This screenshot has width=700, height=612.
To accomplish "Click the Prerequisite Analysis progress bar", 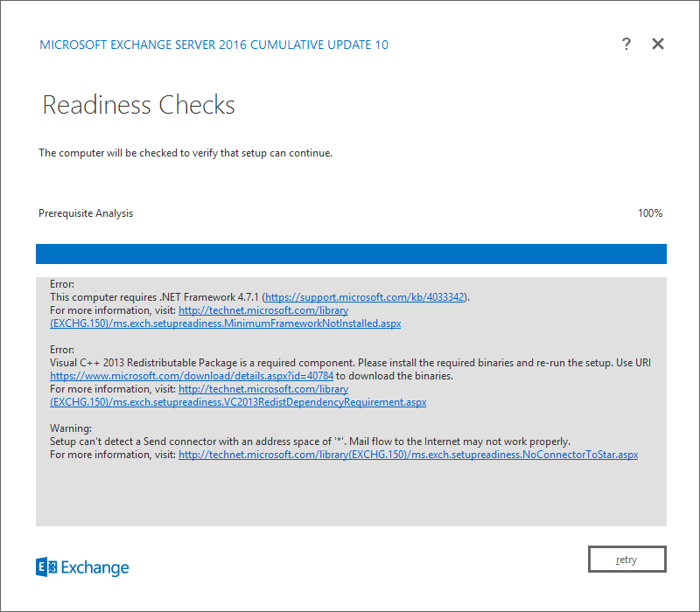I will (351, 254).
